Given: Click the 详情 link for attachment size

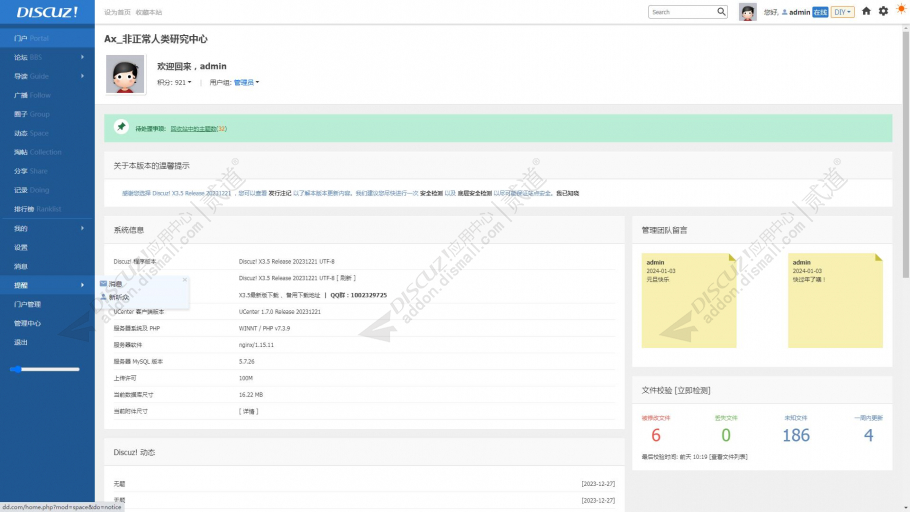Looking at the screenshot, I should (x=249, y=411).
